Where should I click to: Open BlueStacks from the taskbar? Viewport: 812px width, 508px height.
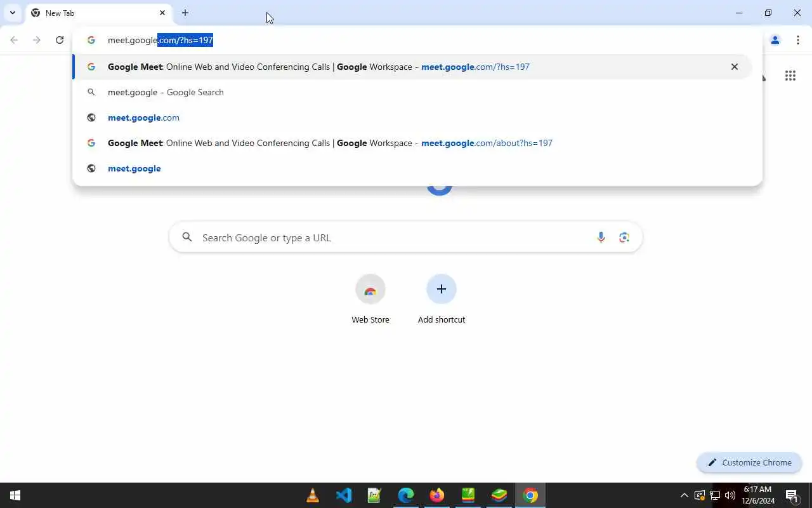pyautogui.click(x=499, y=495)
